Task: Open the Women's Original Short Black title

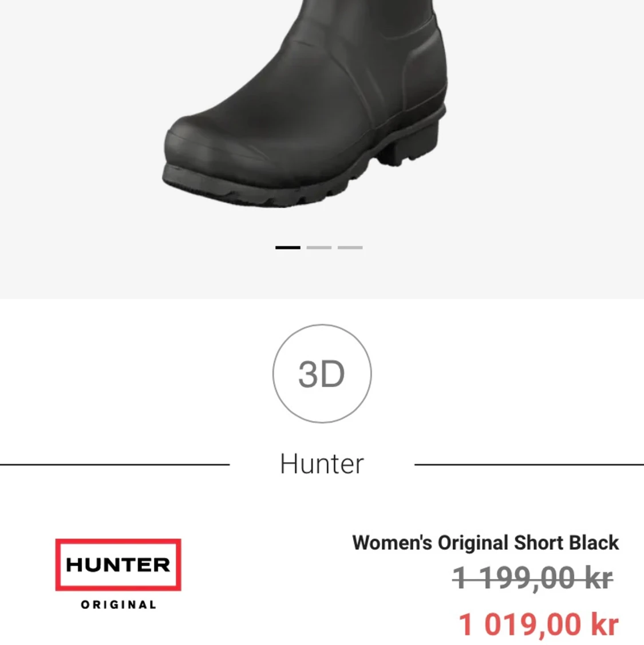Action: (485, 542)
